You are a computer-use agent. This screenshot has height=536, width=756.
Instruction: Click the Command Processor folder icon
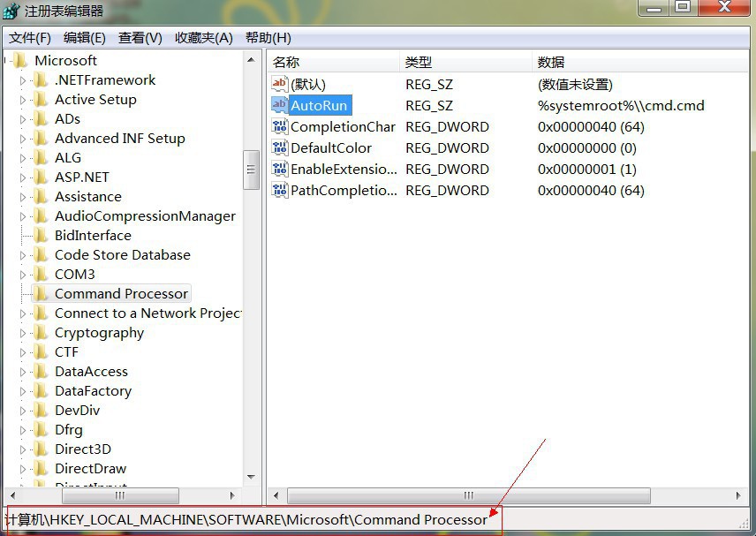[x=41, y=293]
